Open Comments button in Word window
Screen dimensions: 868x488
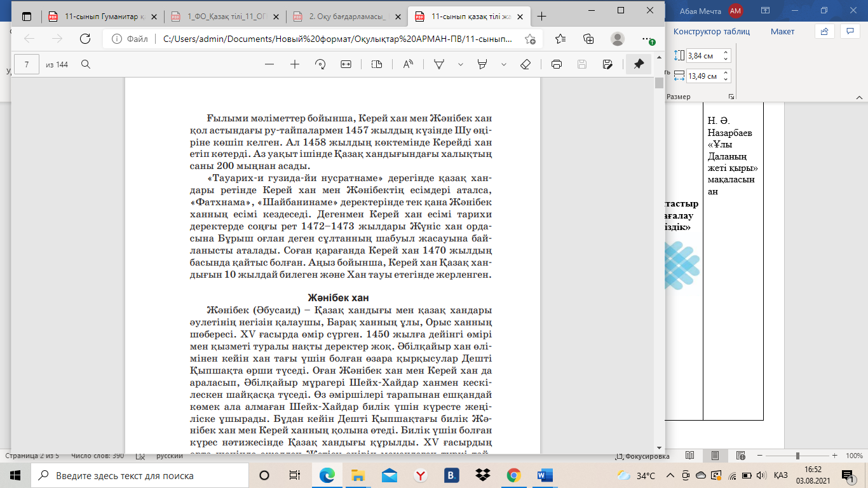click(x=850, y=31)
